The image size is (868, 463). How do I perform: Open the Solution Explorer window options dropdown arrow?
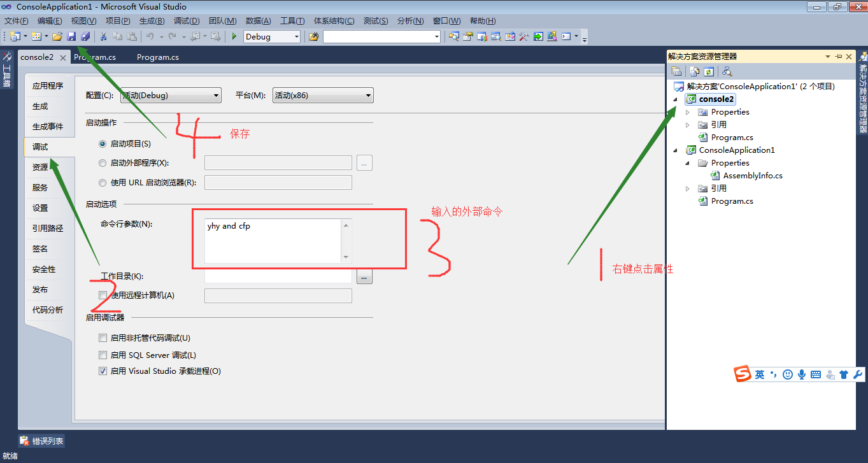(828, 57)
